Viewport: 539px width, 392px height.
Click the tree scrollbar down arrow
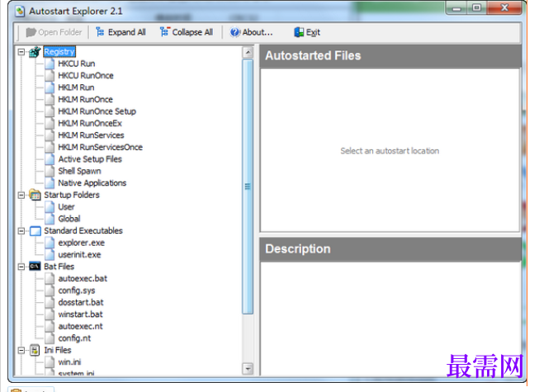[248, 369]
